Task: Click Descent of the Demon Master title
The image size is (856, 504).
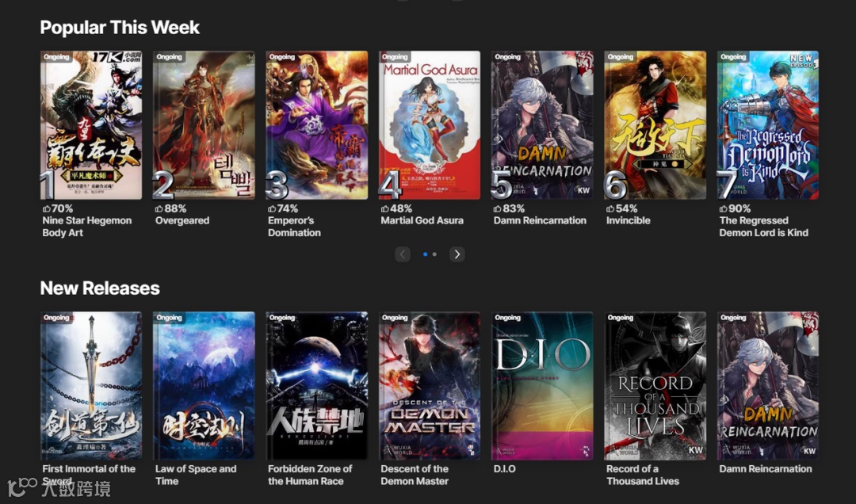Action: 415,475
